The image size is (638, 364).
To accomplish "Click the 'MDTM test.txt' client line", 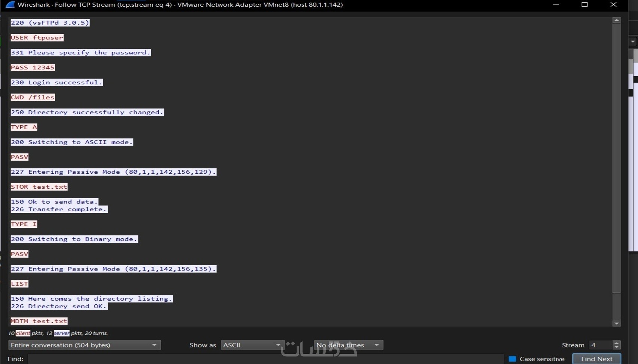I will tap(39, 321).
